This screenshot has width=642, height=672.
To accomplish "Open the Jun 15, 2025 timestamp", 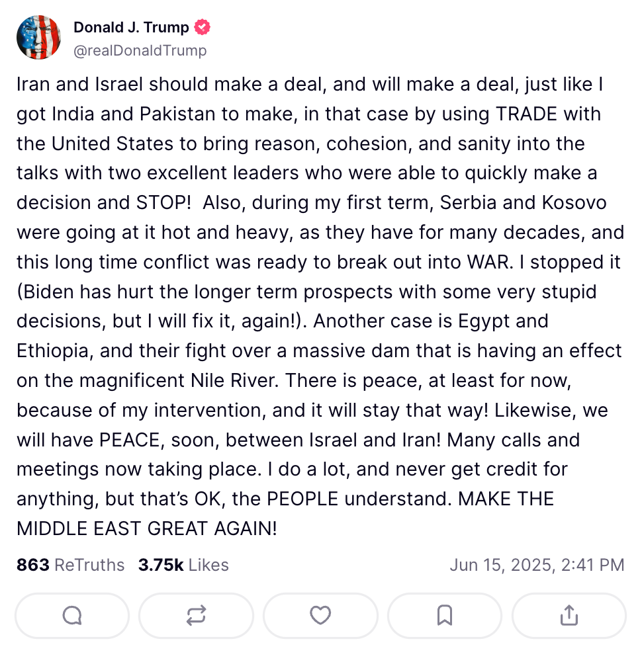I will [x=537, y=565].
